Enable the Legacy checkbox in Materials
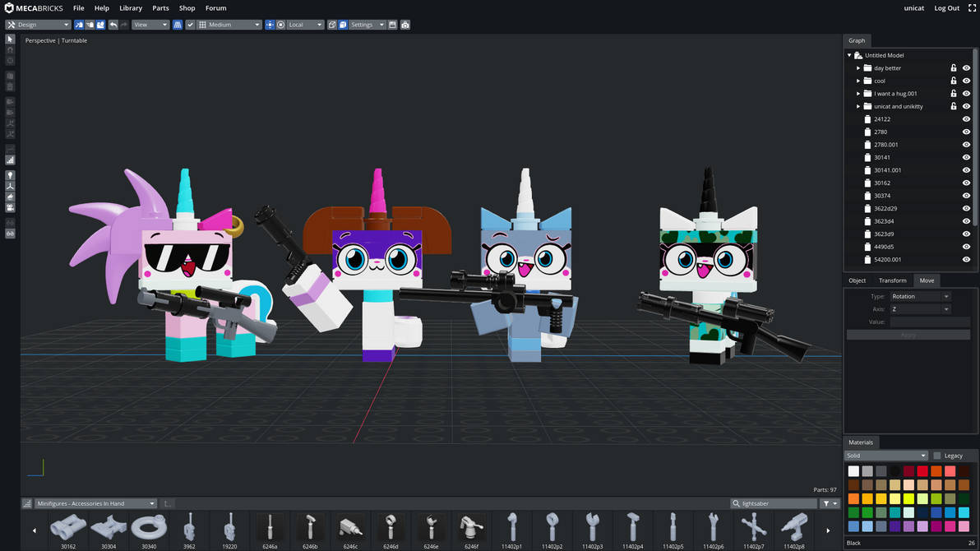This screenshot has height=551, width=980. [x=936, y=455]
